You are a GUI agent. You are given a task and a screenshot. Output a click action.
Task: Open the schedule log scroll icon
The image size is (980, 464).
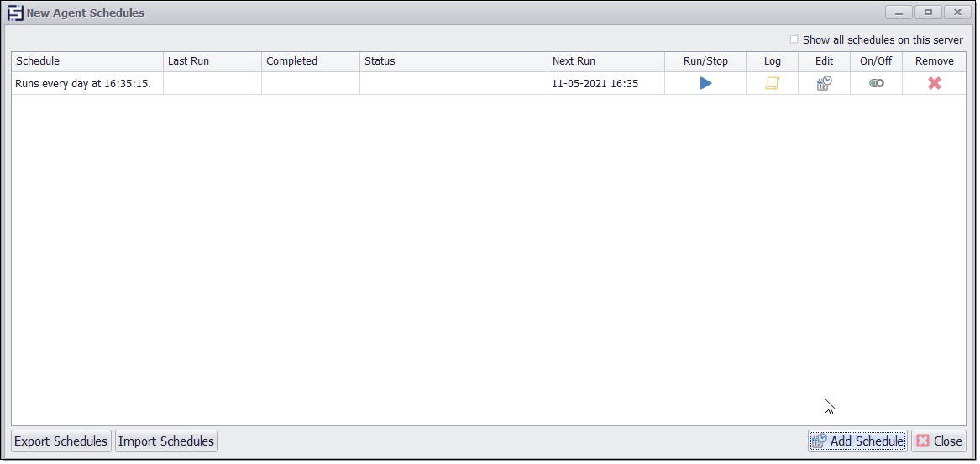(x=772, y=83)
